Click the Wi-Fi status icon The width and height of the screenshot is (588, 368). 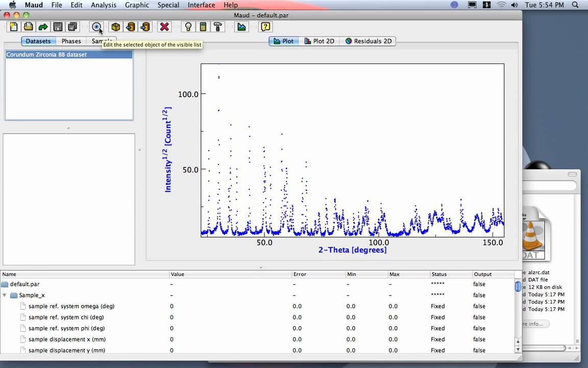[x=501, y=5]
